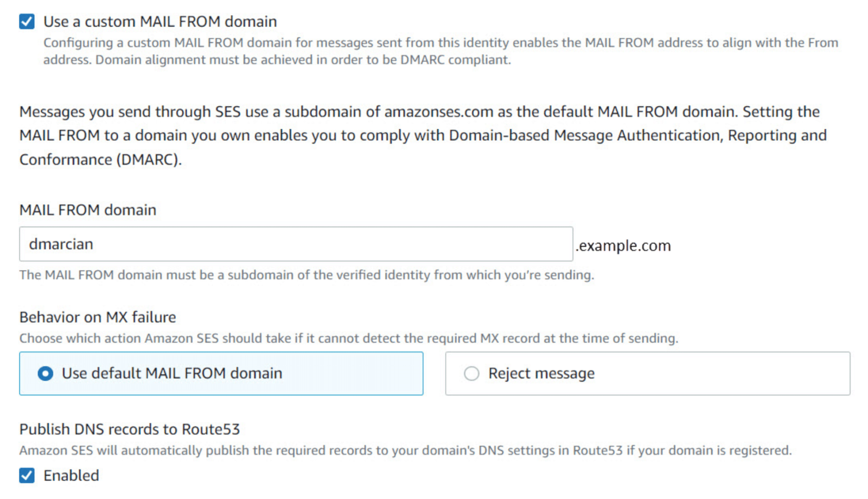The width and height of the screenshot is (868, 499).
Task: Click the highlighted Use default MAIL FROM panel
Action: coord(221,374)
